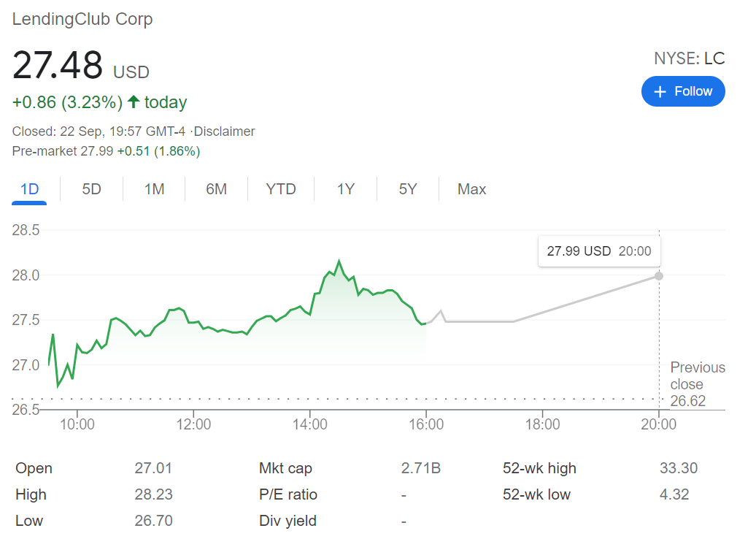Click the 20:00 chart data point marker
The image size is (756, 539).
click(x=659, y=276)
